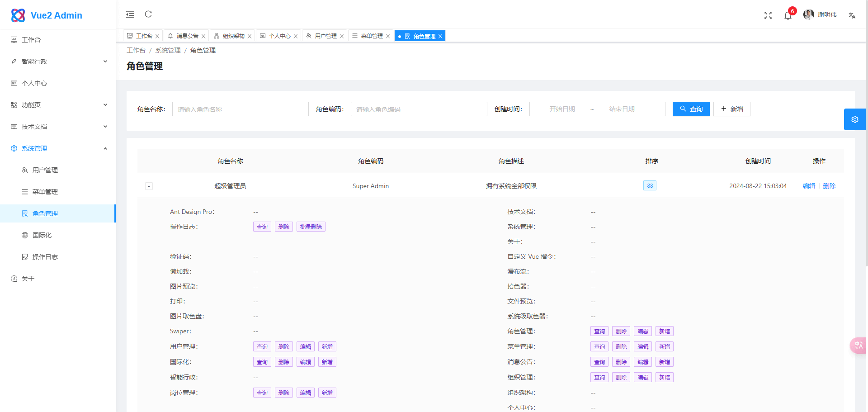
Task: Focus the 角色编码 input field
Action: (419, 109)
